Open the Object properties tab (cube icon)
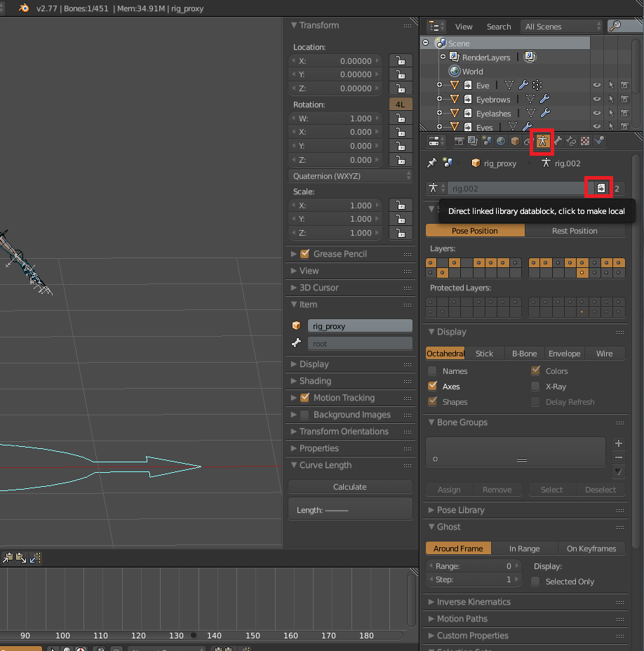This screenshot has width=644, height=651. (x=515, y=141)
